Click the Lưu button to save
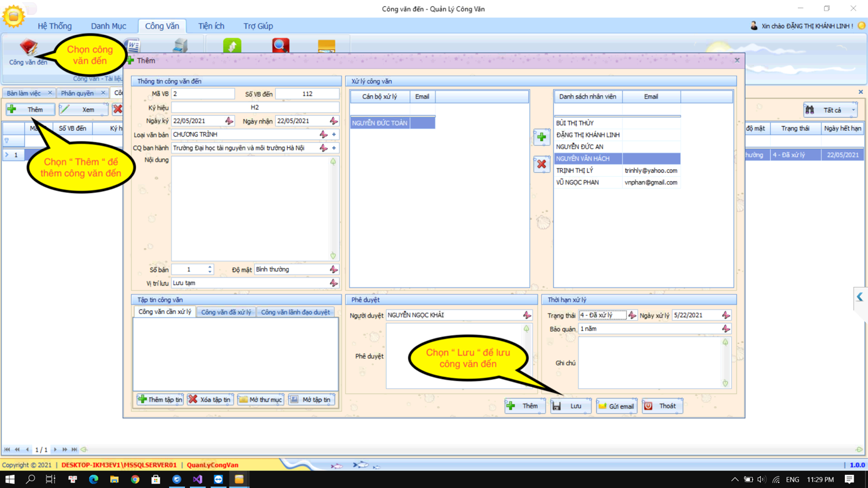The width and height of the screenshot is (868, 488). [x=570, y=406]
